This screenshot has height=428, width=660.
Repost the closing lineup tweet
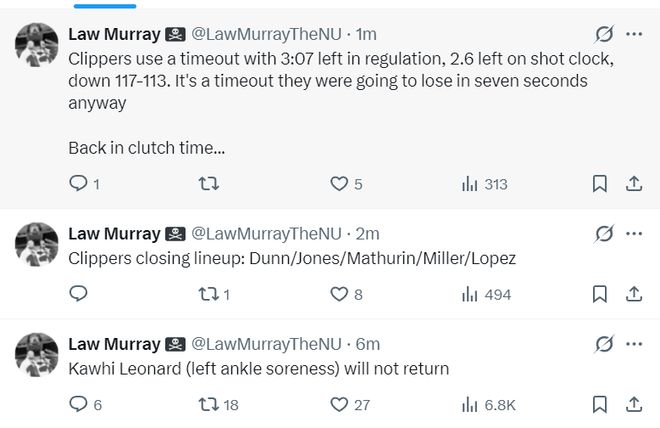tap(207, 294)
